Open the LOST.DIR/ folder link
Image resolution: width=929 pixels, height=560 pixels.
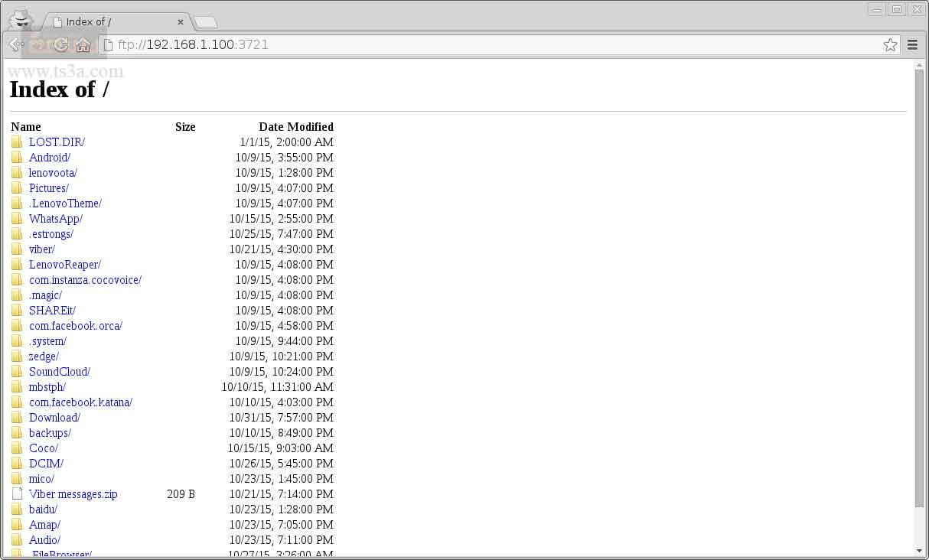57,142
